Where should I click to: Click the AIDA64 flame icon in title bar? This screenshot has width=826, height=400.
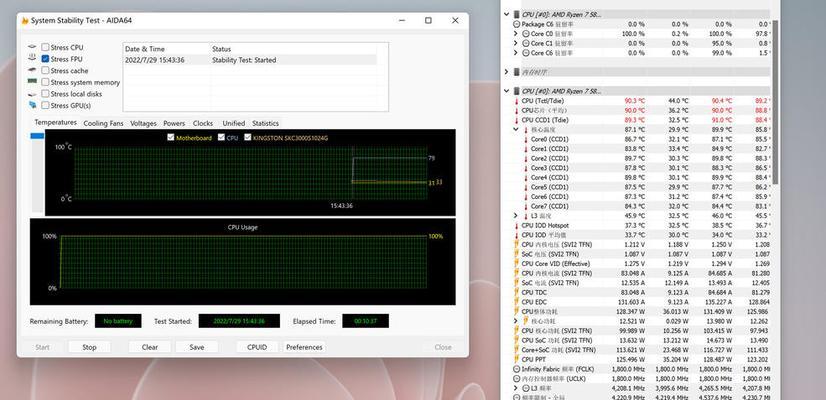[x=25, y=21]
